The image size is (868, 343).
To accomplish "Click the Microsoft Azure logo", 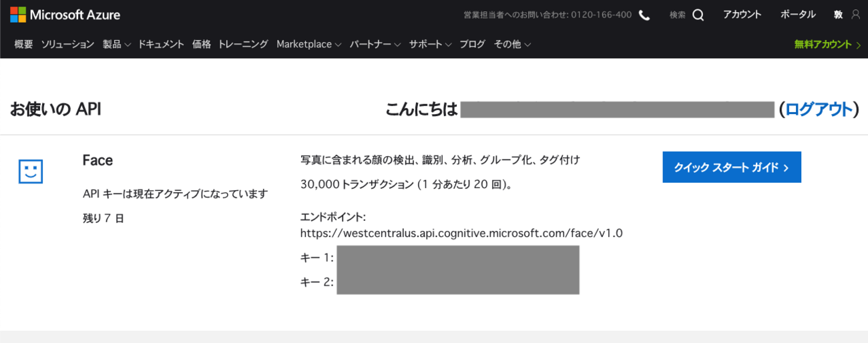I will (65, 15).
